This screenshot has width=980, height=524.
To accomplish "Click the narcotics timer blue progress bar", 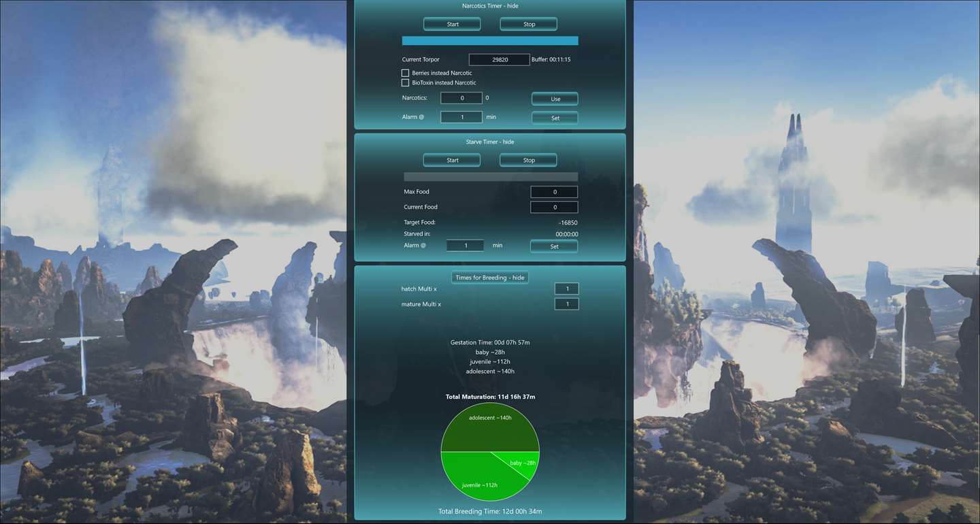I will pos(490,41).
